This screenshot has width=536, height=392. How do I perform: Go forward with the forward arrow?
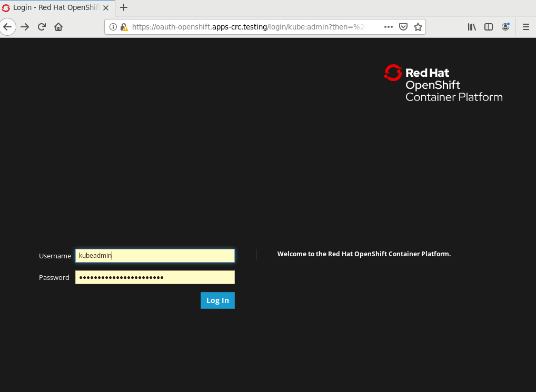click(x=25, y=27)
